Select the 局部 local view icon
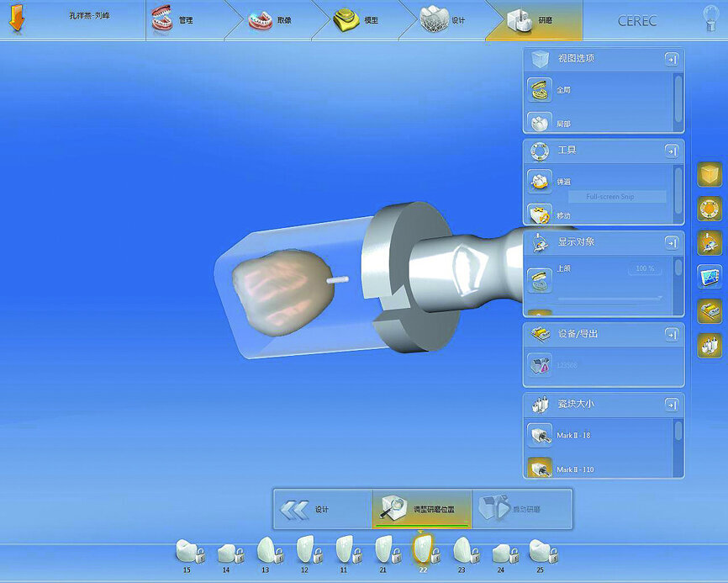Viewport: 728px width, 583px height. [539, 123]
